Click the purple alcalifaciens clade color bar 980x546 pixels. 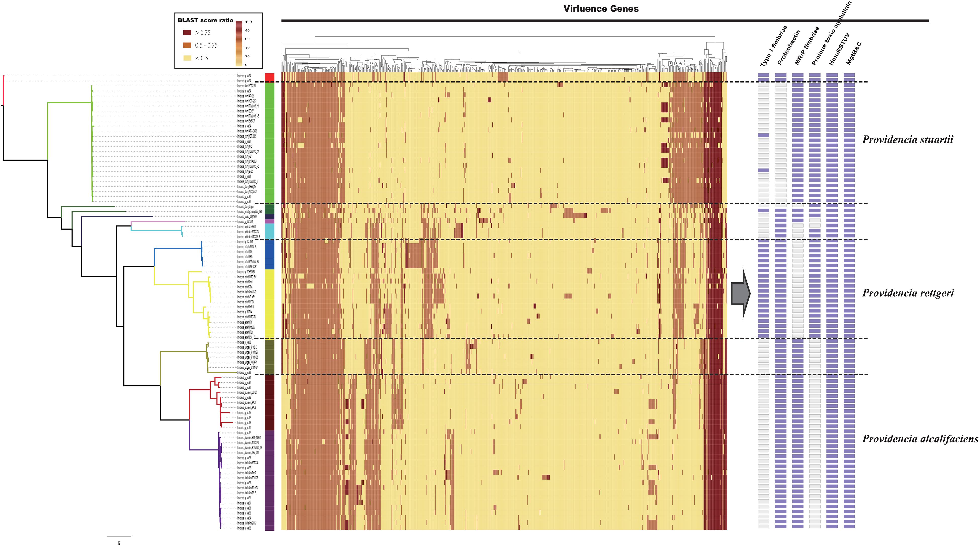tap(270, 481)
